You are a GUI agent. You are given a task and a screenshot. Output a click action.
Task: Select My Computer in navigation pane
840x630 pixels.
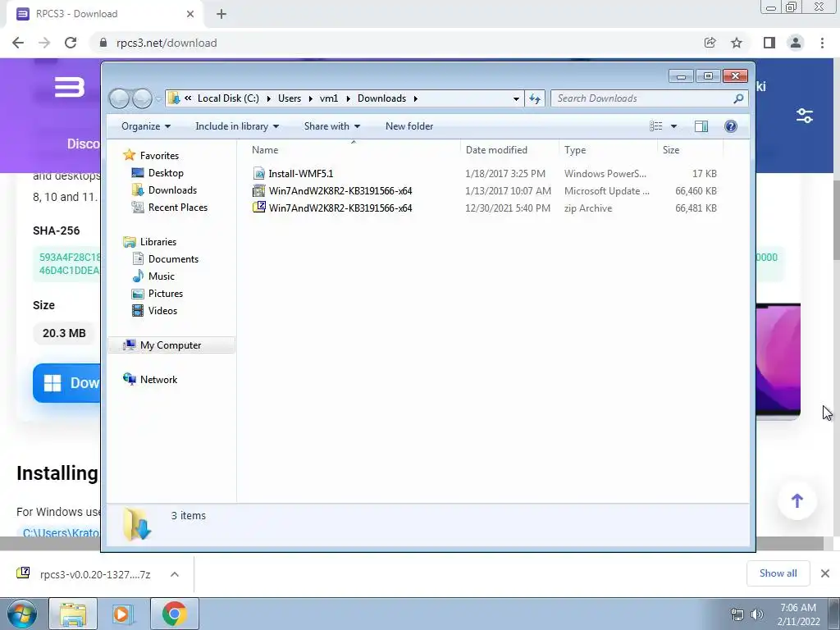click(x=171, y=345)
